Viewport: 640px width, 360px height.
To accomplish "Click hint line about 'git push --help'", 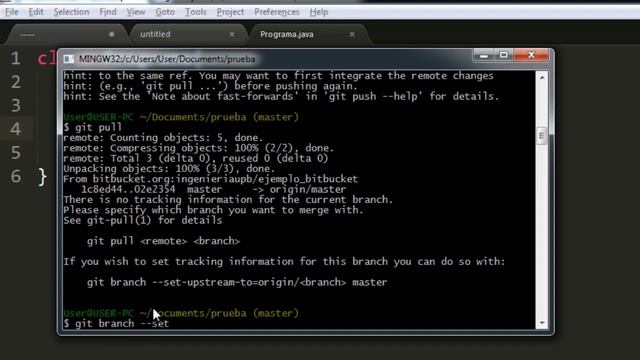I will coord(281,97).
